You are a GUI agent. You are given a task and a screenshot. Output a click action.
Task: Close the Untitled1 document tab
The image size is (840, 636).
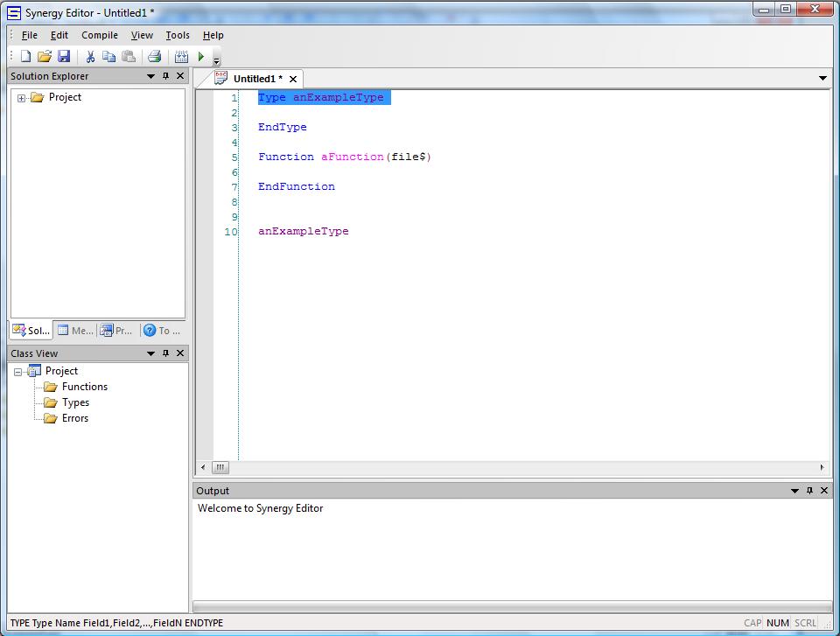coord(293,79)
